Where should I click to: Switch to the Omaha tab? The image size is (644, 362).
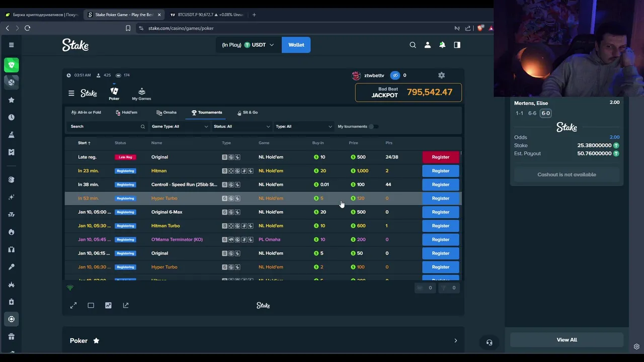pos(167,113)
